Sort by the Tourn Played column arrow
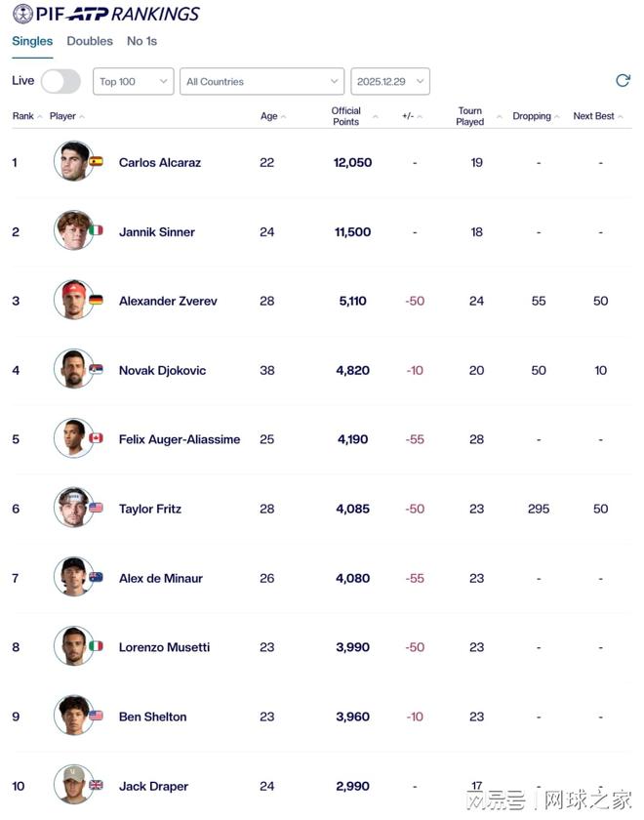 [499, 117]
